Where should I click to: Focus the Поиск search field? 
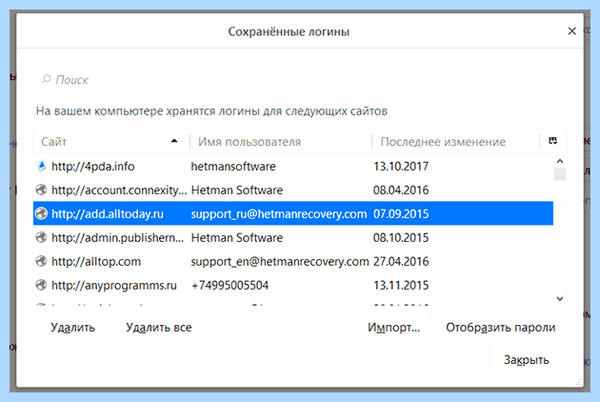300,80
